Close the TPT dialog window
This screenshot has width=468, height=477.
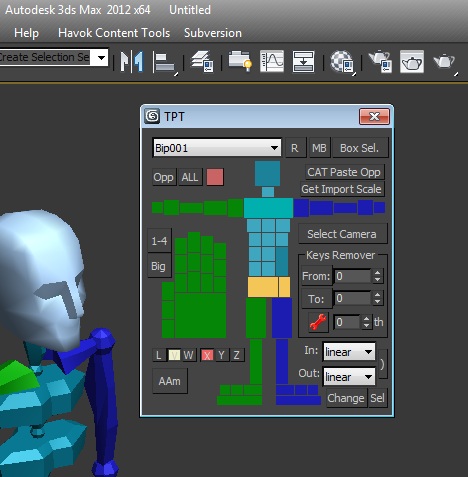[374, 116]
